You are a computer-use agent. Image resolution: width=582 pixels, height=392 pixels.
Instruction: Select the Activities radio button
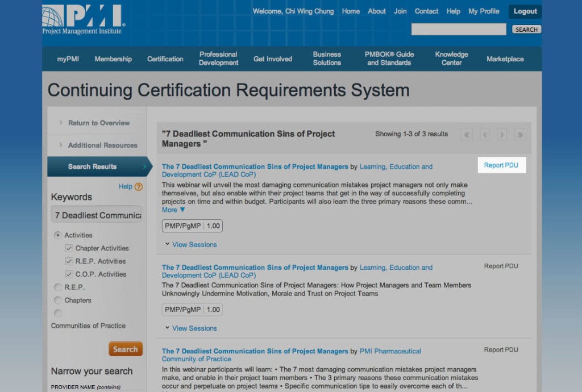click(57, 235)
